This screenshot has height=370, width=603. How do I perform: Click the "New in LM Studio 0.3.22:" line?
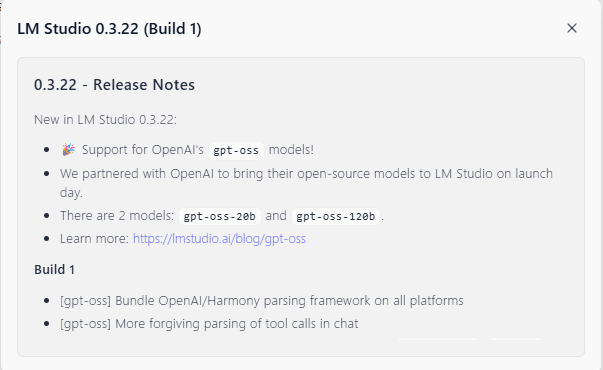point(105,120)
